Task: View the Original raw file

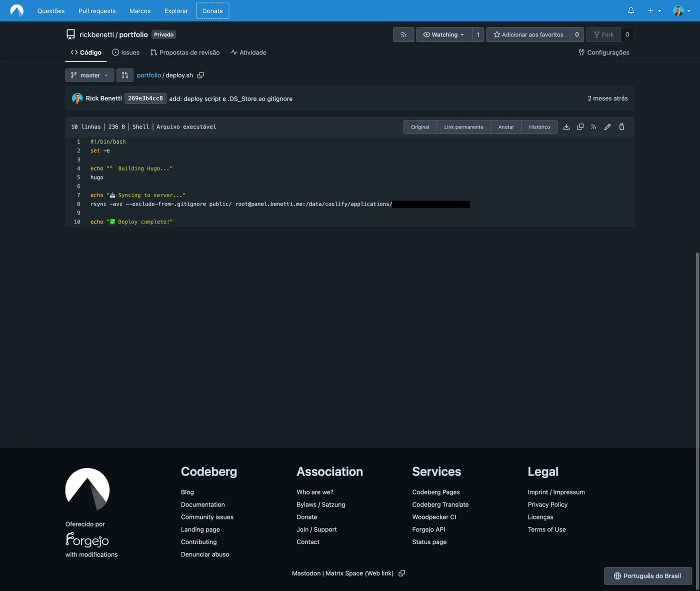Action: click(420, 127)
